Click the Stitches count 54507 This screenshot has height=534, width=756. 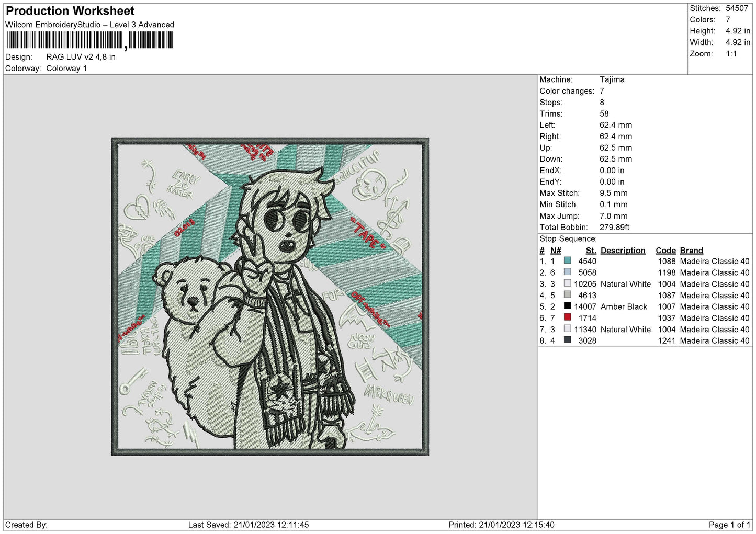737,8
